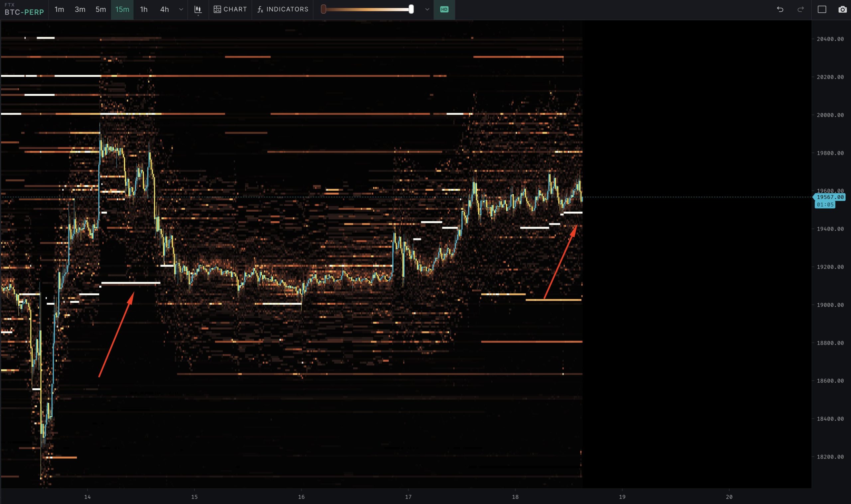This screenshot has height=504, width=851.
Task: Click the heatmap slider's brown left handle
Action: 323,10
